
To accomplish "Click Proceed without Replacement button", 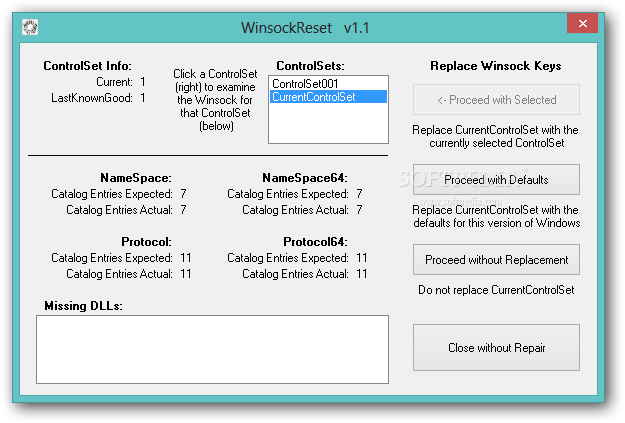I will coord(496,260).
